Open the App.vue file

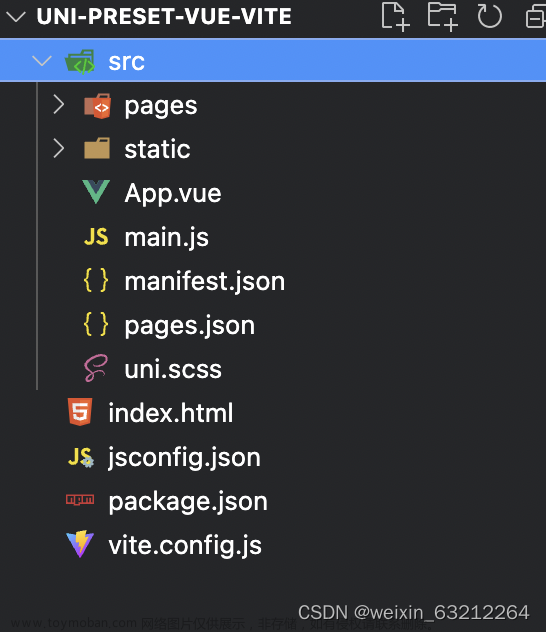pyautogui.click(x=173, y=193)
